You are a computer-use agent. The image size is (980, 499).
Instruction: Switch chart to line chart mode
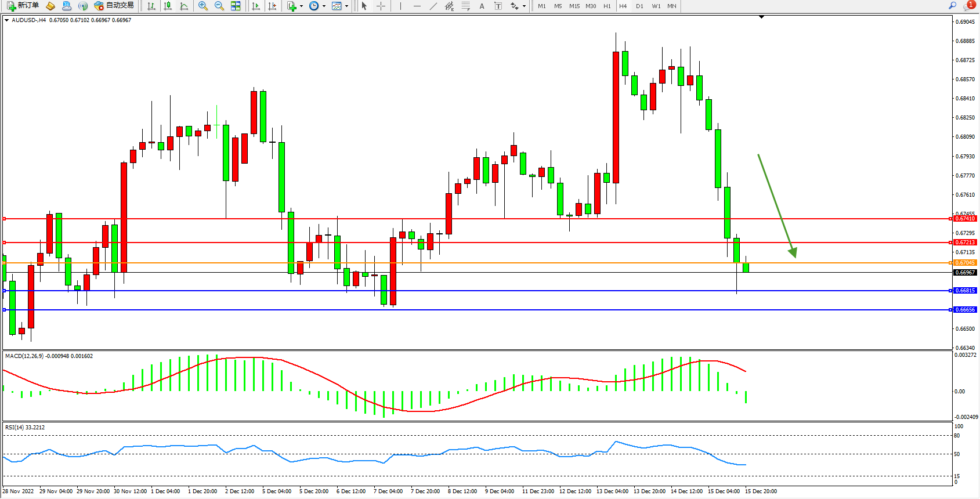point(184,6)
